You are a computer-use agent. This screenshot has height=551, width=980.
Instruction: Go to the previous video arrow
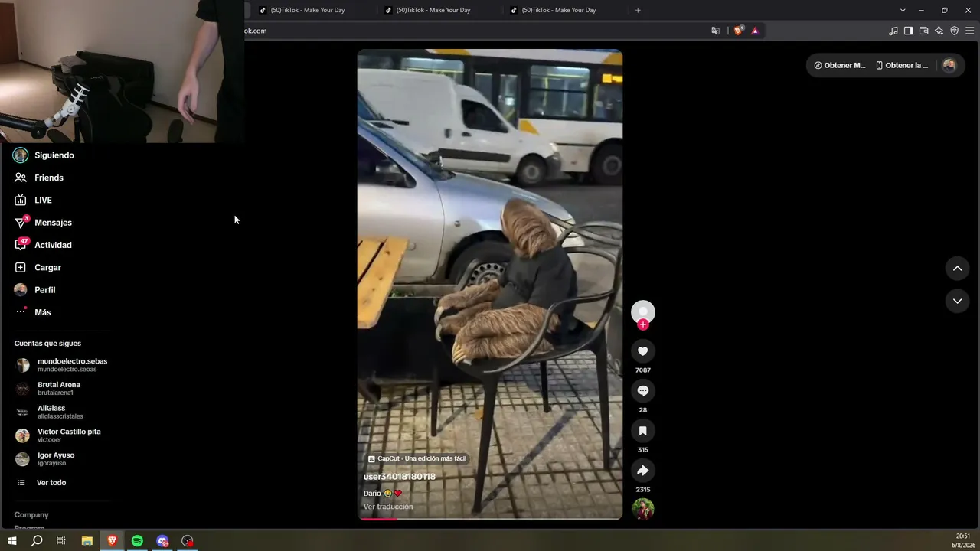[x=957, y=268]
